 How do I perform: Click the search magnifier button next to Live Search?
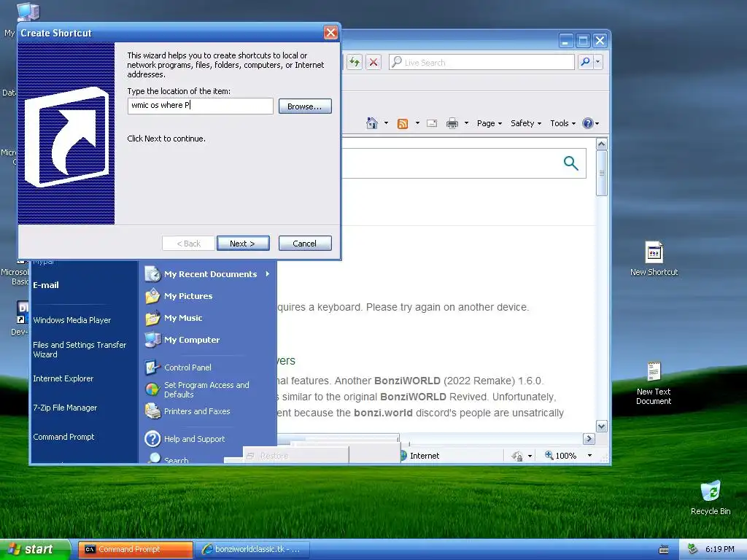click(x=585, y=62)
